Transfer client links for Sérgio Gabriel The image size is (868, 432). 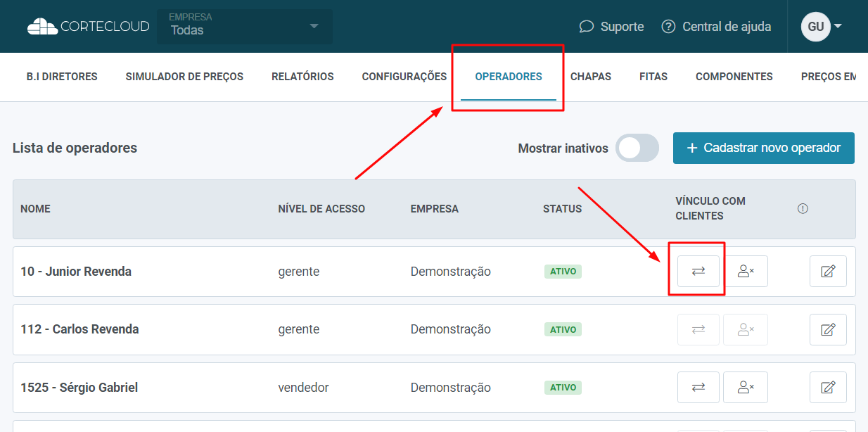(698, 387)
